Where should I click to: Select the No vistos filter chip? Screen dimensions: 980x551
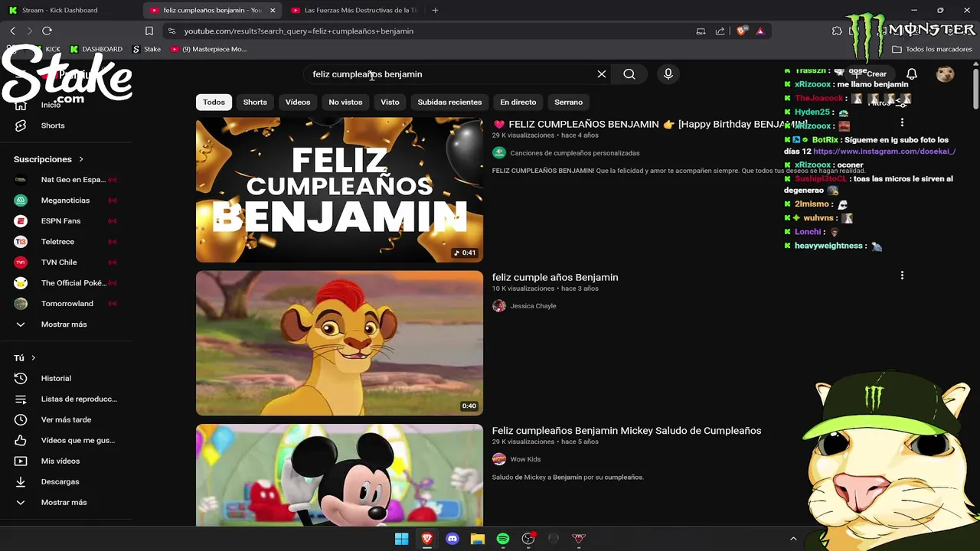click(x=345, y=102)
